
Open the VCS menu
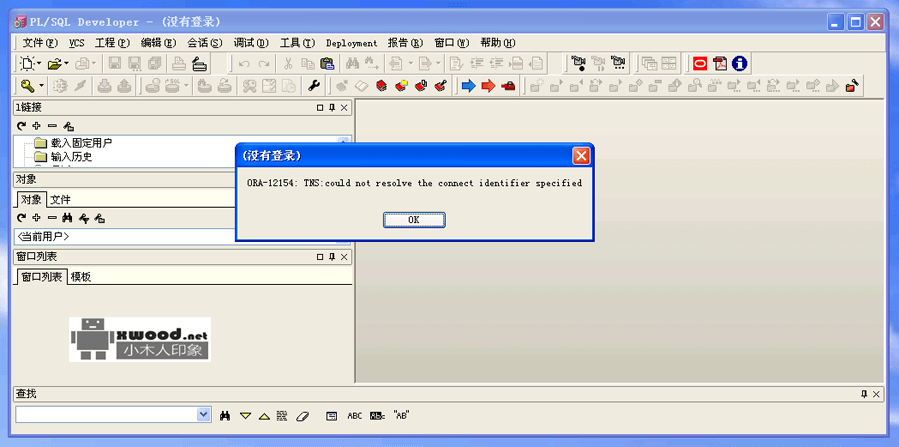click(77, 43)
